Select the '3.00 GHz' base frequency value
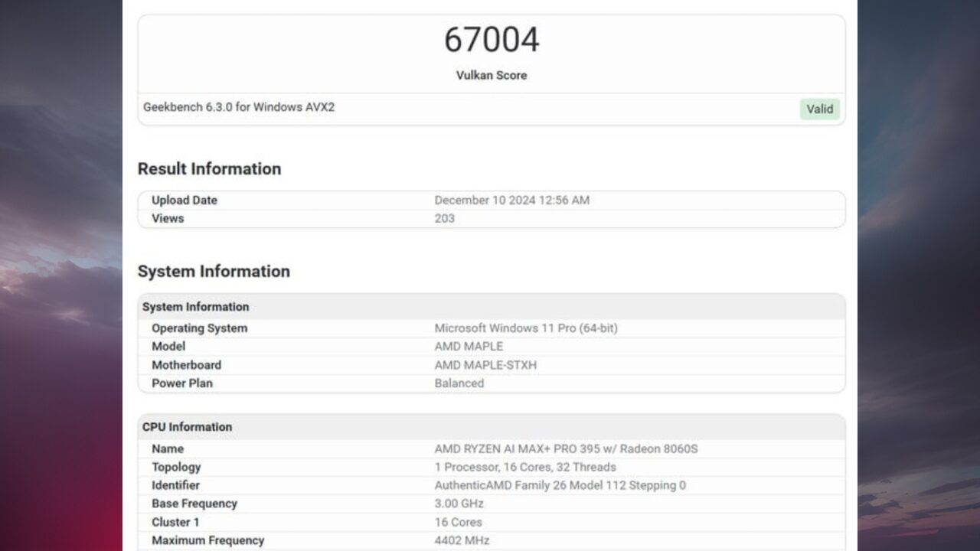980x551 pixels. pyautogui.click(x=459, y=504)
